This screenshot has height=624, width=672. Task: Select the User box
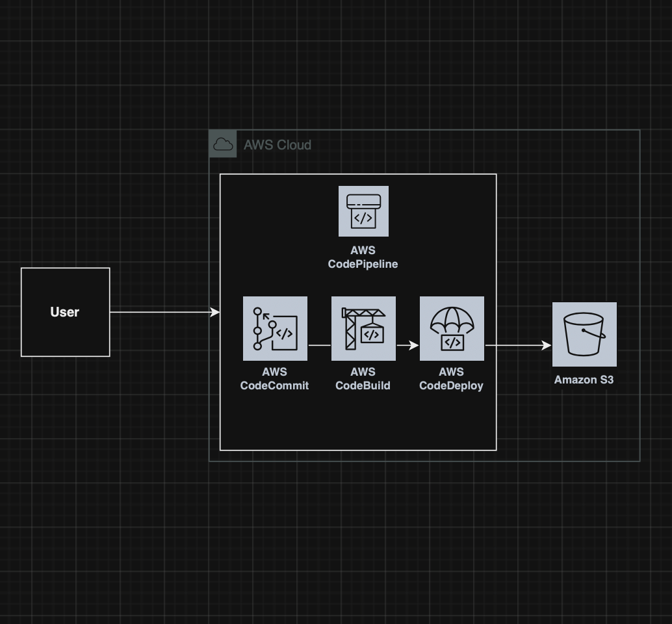[65, 312]
